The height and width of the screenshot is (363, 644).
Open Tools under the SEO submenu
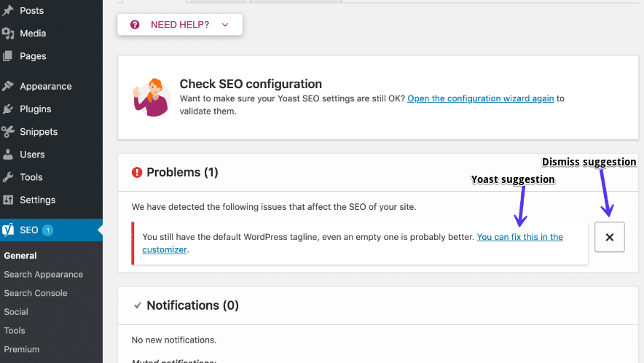pos(15,330)
